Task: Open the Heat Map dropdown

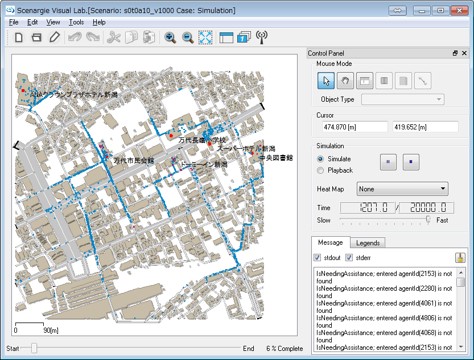Action: point(402,189)
